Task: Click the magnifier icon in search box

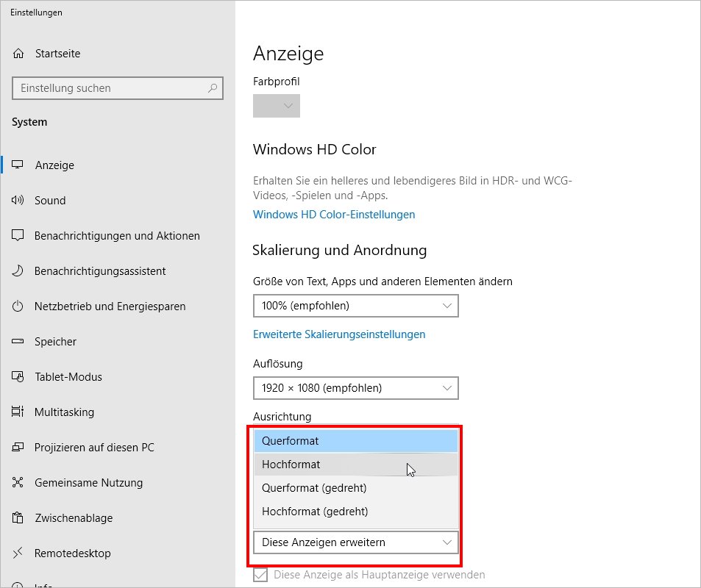Action: [213, 88]
